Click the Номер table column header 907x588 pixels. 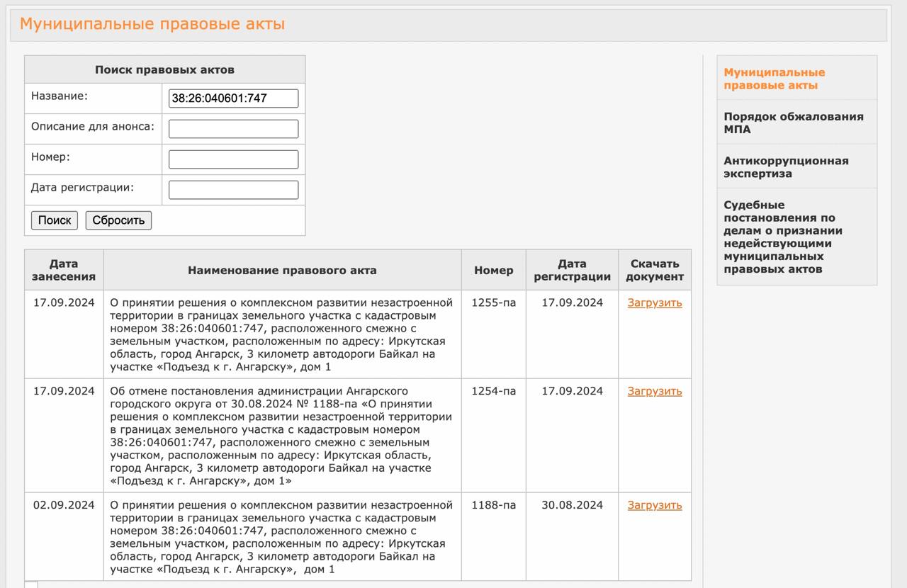tap(493, 270)
